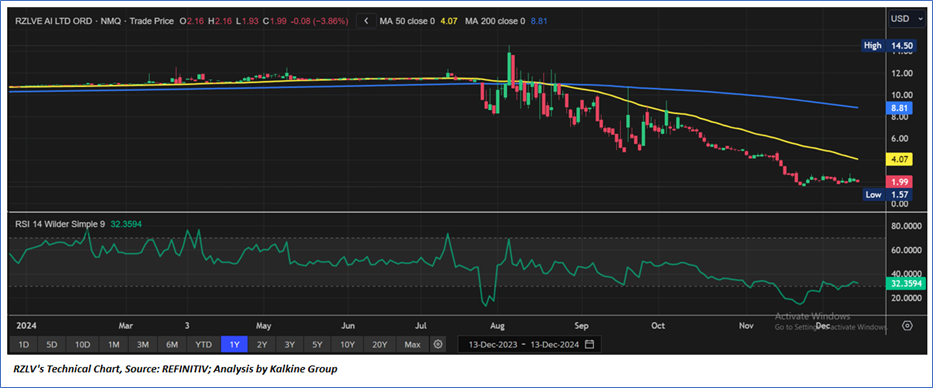The height and width of the screenshot is (388, 933).
Task: Click the May label on the time axis
Action: [263, 326]
